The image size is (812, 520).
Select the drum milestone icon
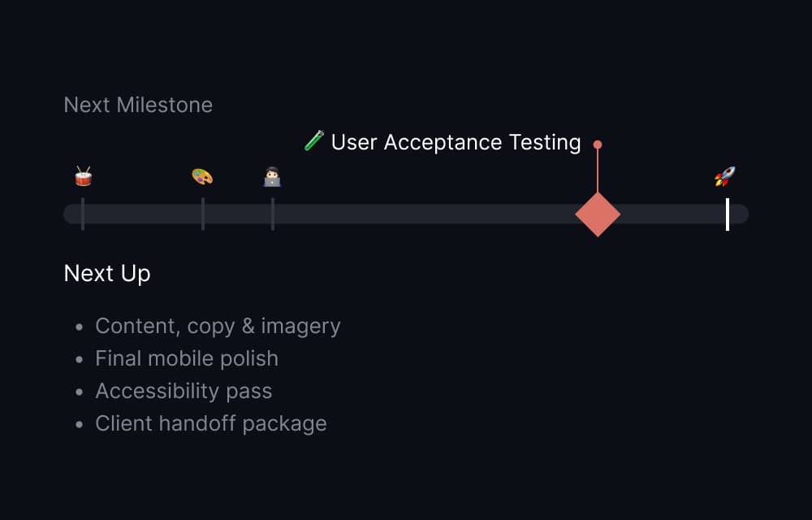coord(81,175)
